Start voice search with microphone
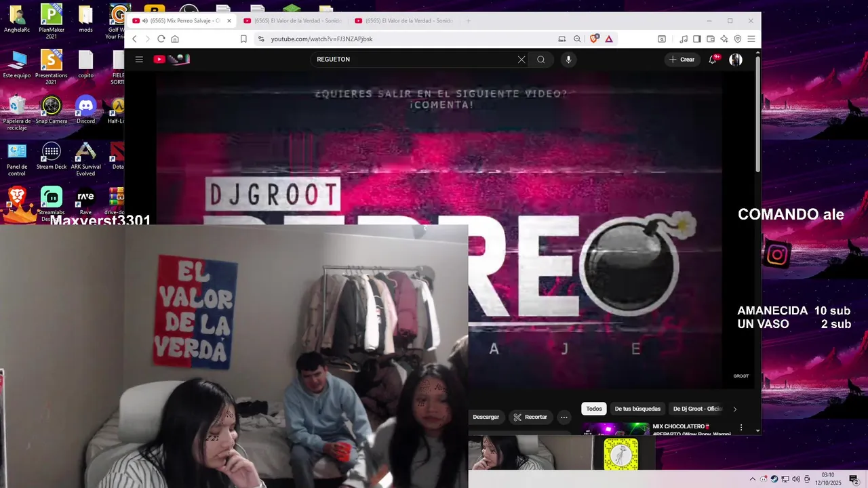Image resolution: width=868 pixels, height=488 pixels. tap(568, 60)
